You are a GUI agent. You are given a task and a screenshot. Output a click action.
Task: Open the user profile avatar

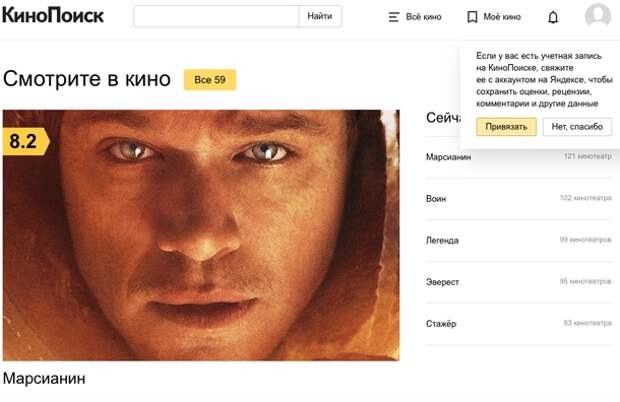tap(597, 15)
